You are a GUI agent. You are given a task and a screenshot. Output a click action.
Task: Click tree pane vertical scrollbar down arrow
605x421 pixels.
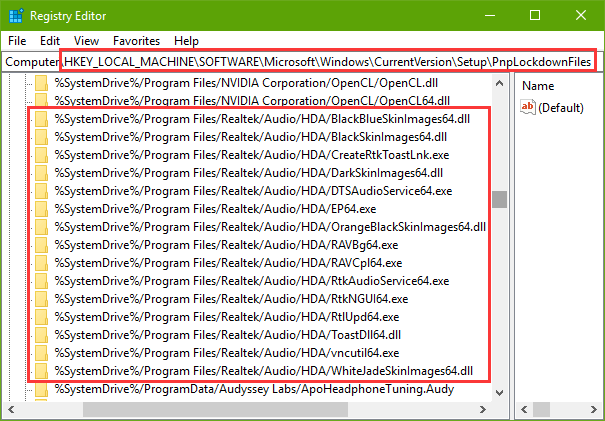[499, 393]
